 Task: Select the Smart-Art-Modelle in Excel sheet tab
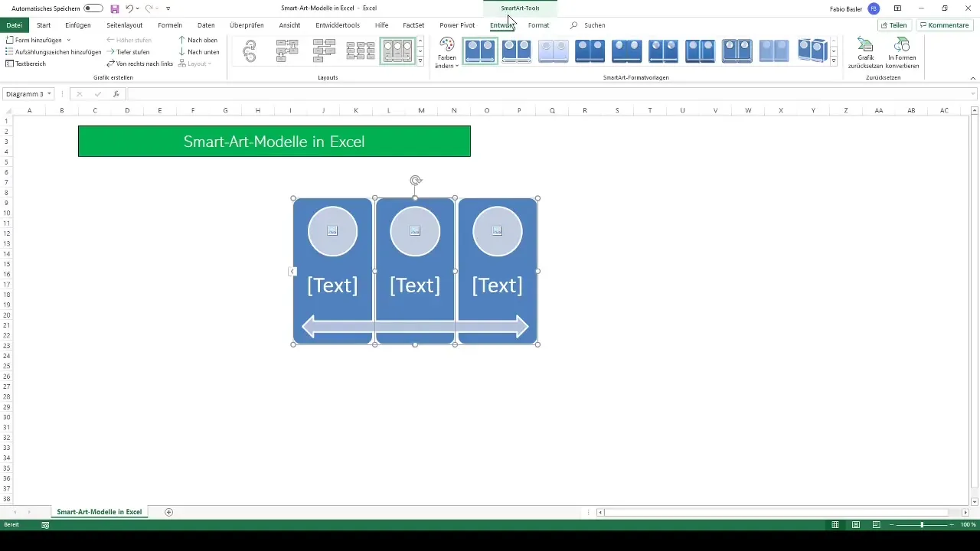tap(100, 512)
